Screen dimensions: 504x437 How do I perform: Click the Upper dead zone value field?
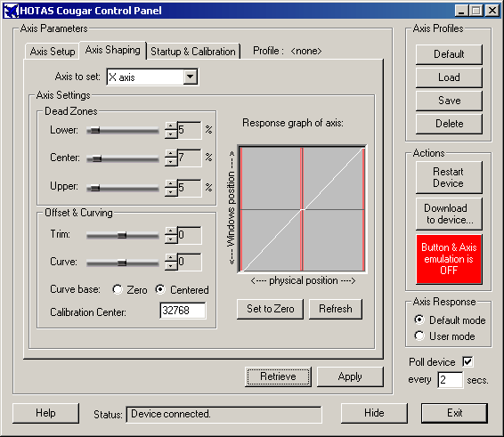point(190,188)
